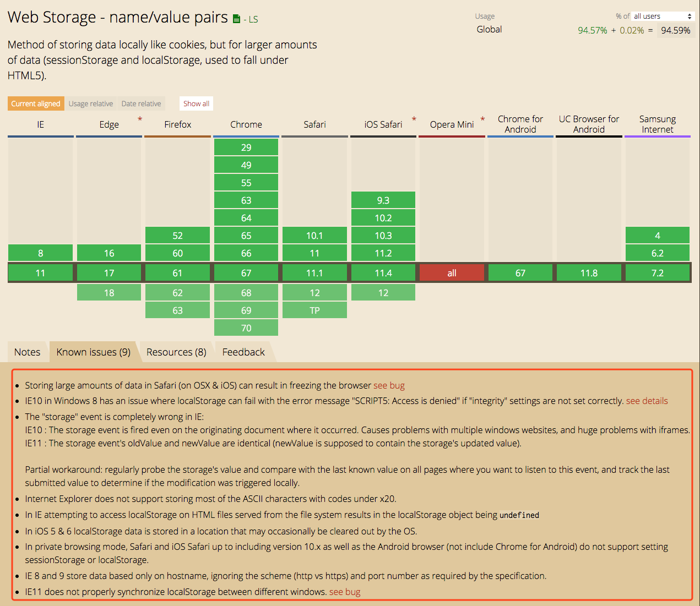
Task: Select the Chrome version 64 cell
Action: pos(246,218)
